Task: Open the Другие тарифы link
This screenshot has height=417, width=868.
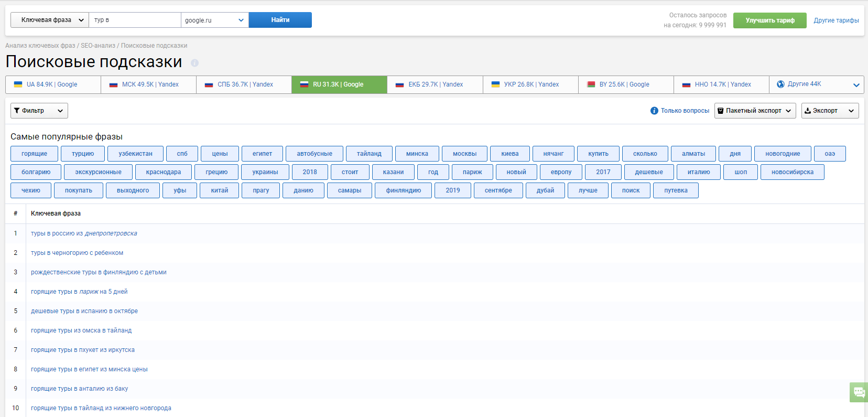Action: [x=836, y=20]
